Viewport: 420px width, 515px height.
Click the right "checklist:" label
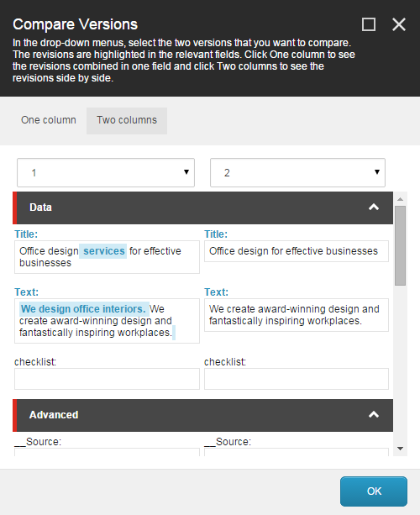(x=225, y=362)
